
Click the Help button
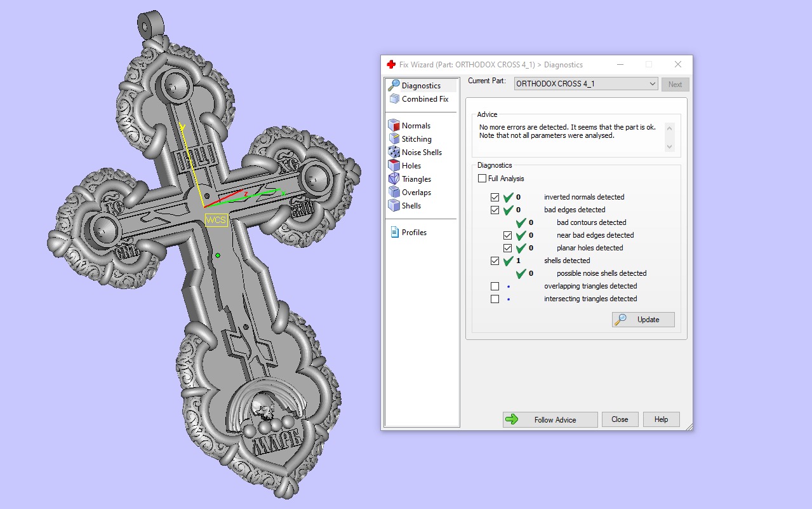pos(661,419)
